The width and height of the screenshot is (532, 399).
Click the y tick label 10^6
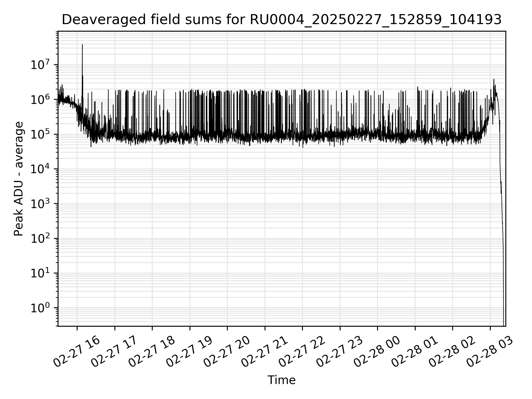click(x=40, y=99)
